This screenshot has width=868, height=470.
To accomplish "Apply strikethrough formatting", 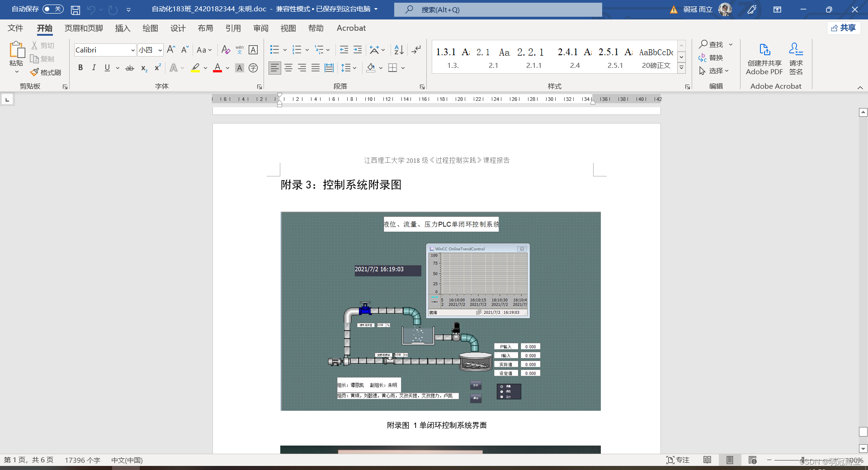I will [130, 68].
